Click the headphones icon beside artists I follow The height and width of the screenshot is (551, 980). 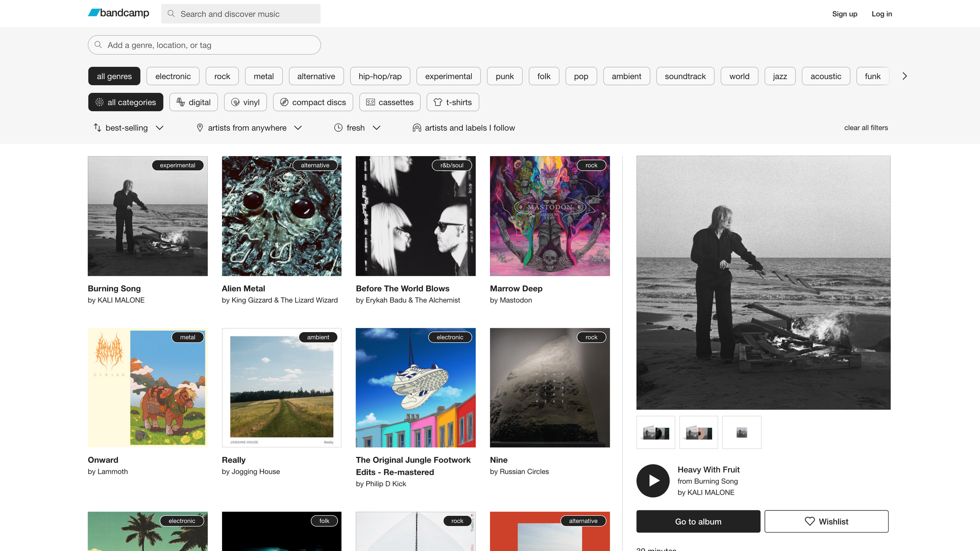[x=417, y=127]
